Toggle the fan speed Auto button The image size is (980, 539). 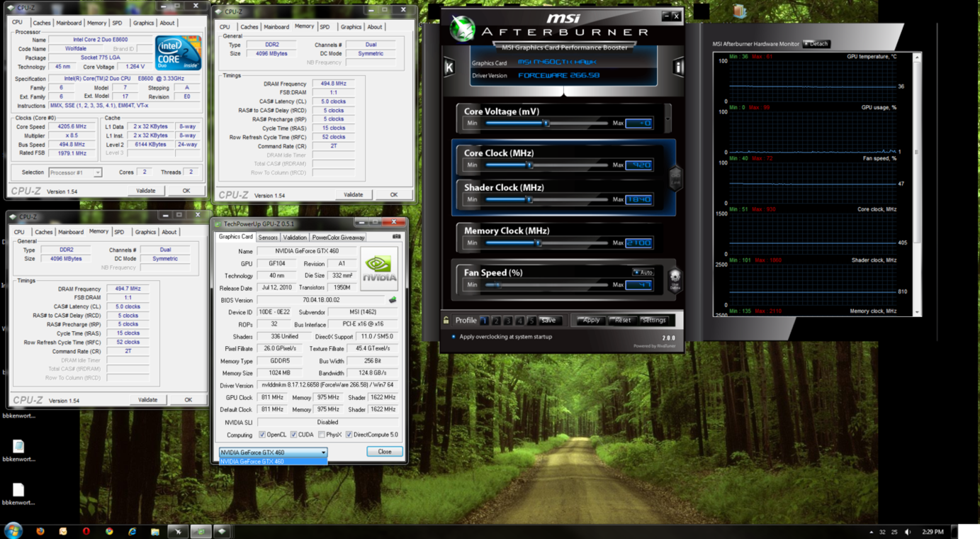pos(643,272)
